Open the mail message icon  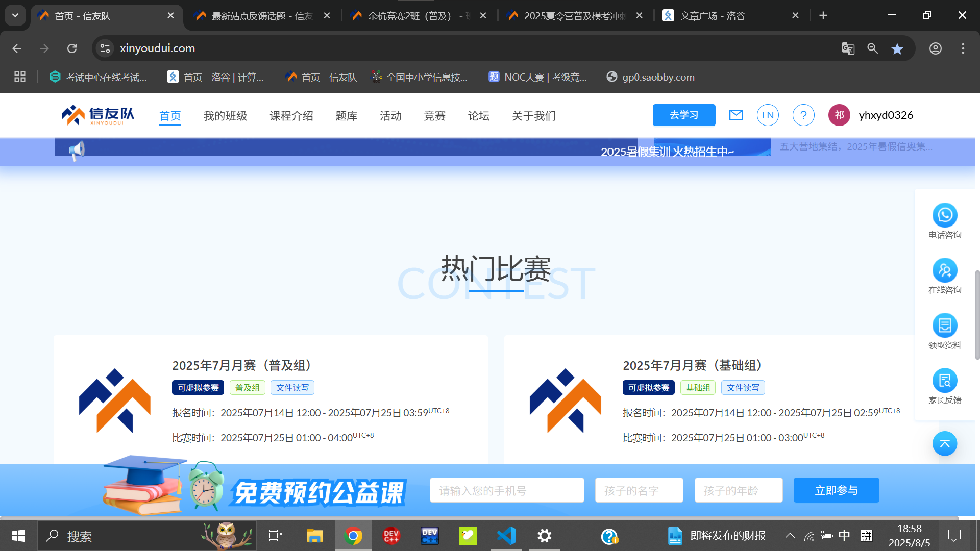point(736,115)
